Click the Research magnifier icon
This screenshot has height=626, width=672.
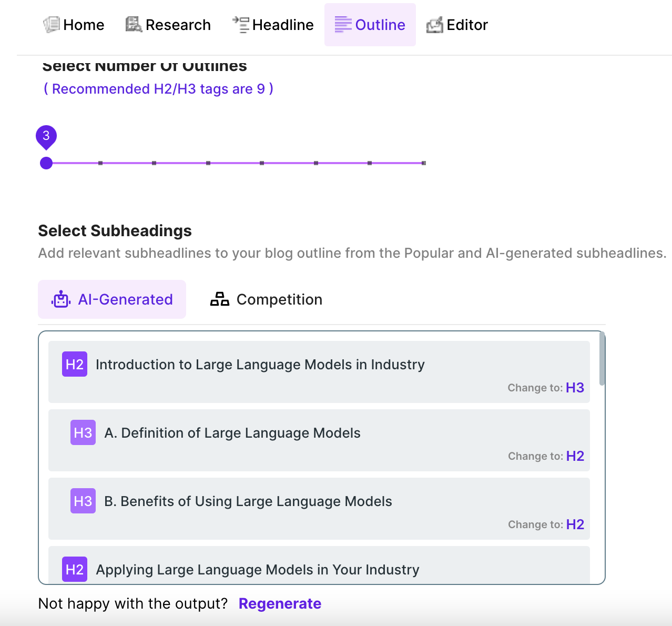134,25
